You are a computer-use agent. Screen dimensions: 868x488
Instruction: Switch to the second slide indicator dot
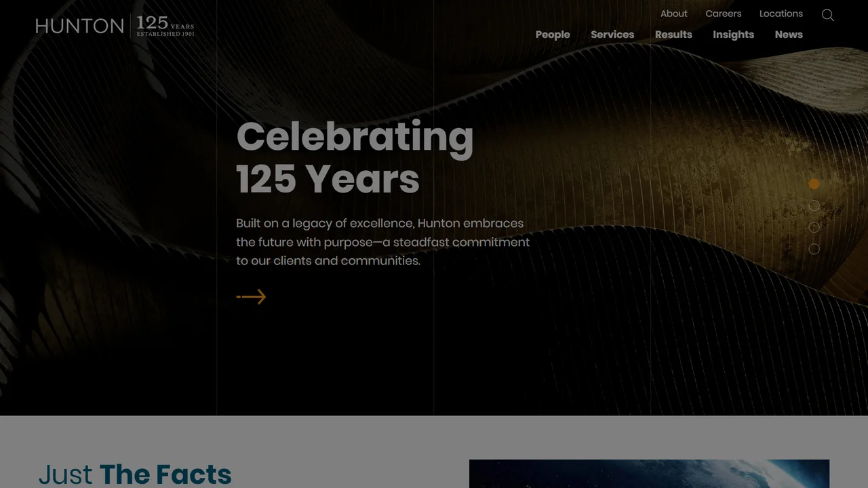[814, 205]
